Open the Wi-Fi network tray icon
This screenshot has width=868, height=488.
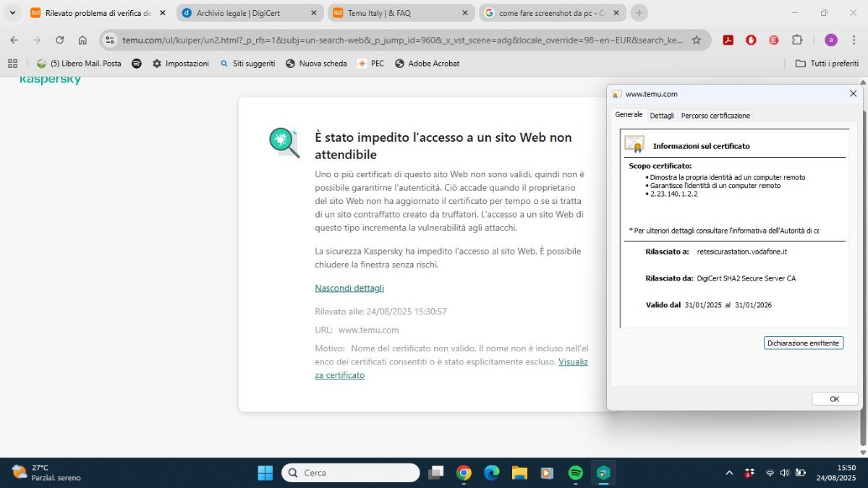(770, 473)
